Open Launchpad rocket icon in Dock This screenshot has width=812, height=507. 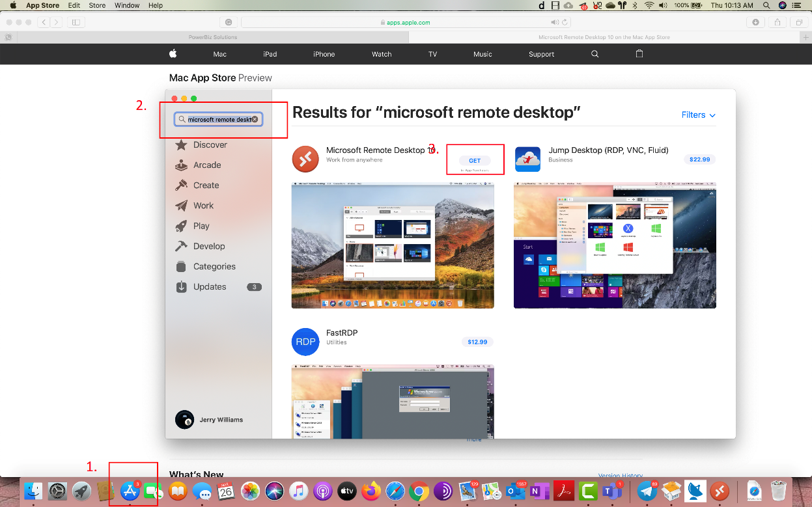pos(82,491)
